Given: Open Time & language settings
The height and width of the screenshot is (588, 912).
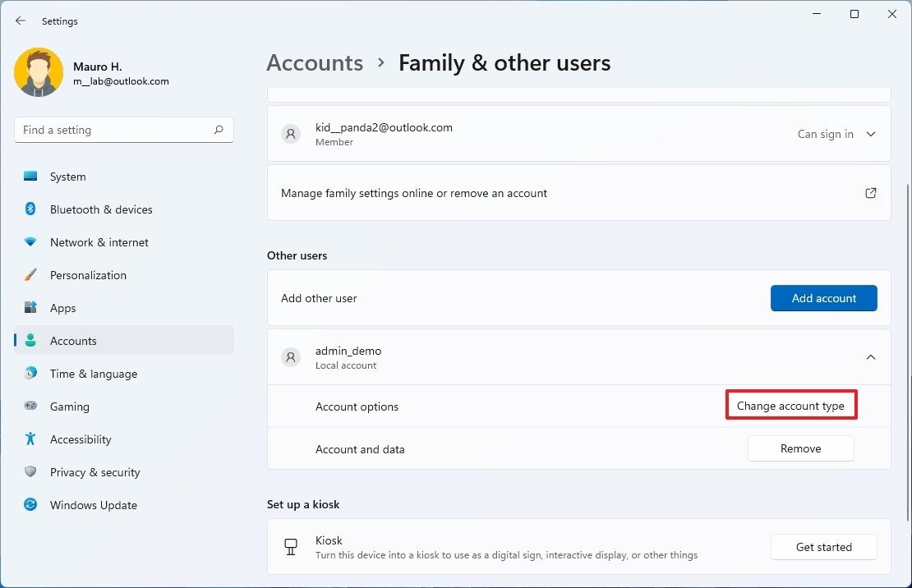Looking at the screenshot, I should click(93, 374).
